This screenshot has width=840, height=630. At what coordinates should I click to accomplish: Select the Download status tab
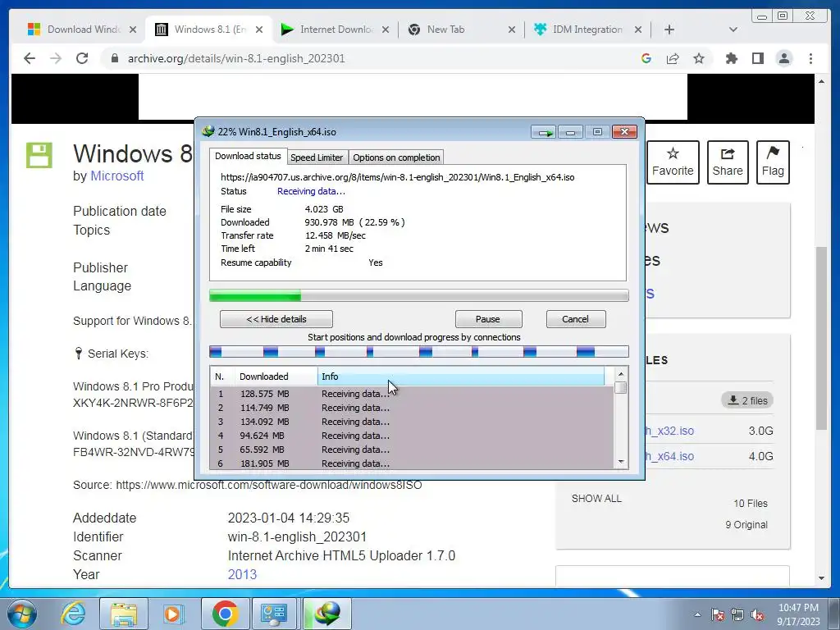pyautogui.click(x=248, y=156)
